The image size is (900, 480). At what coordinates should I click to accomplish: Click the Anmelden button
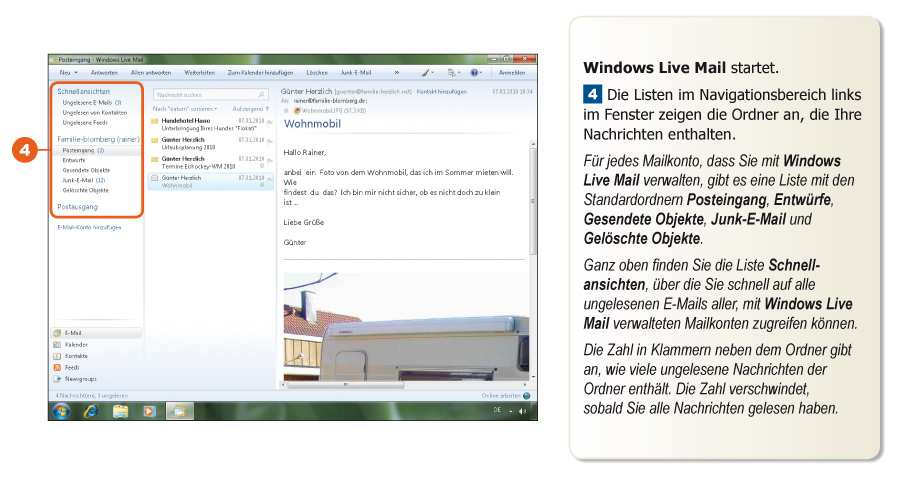(513, 73)
